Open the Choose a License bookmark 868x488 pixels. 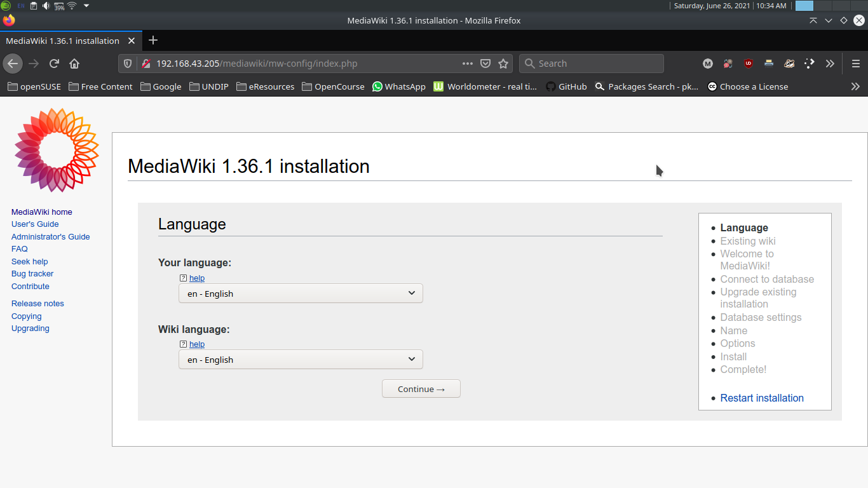(748, 86)
